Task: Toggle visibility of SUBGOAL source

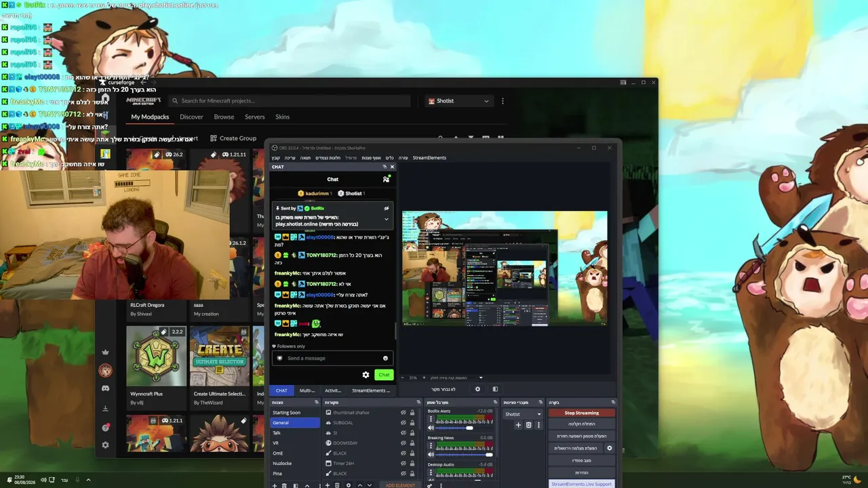Action: [x=403, y=423]
